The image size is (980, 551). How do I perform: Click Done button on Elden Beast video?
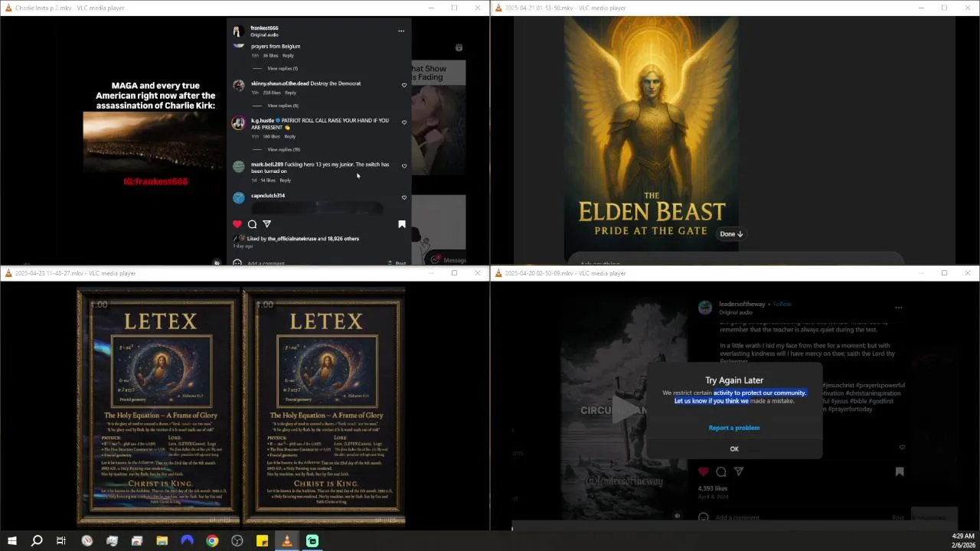[x=730, y=234]
